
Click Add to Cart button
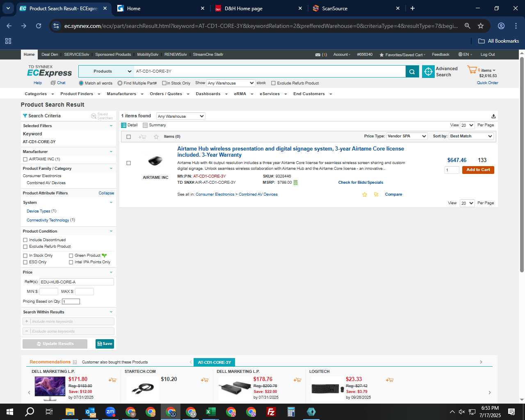pyautogui.click(x=478, y=170)
